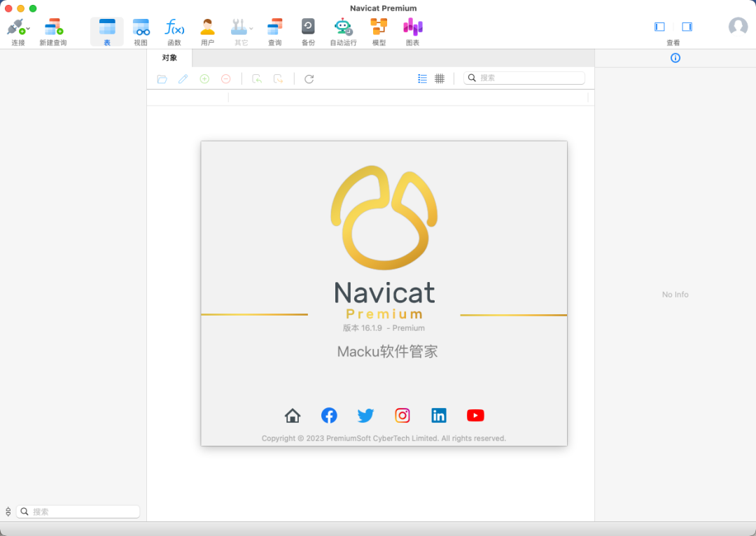This screenshot has width=756, height=536.
Task: Click the open table folder icon
Action: (162, 79)
